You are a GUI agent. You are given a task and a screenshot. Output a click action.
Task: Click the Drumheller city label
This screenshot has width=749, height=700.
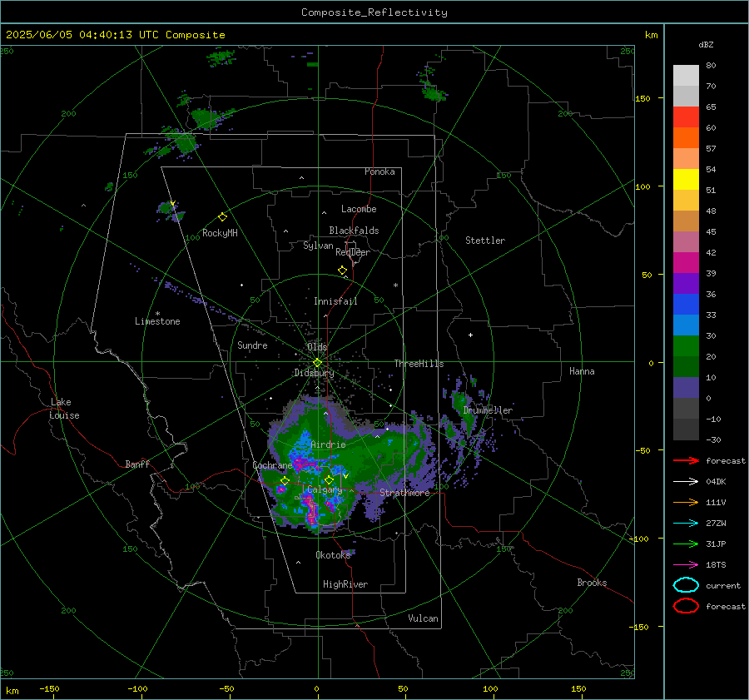pos(488,410)
